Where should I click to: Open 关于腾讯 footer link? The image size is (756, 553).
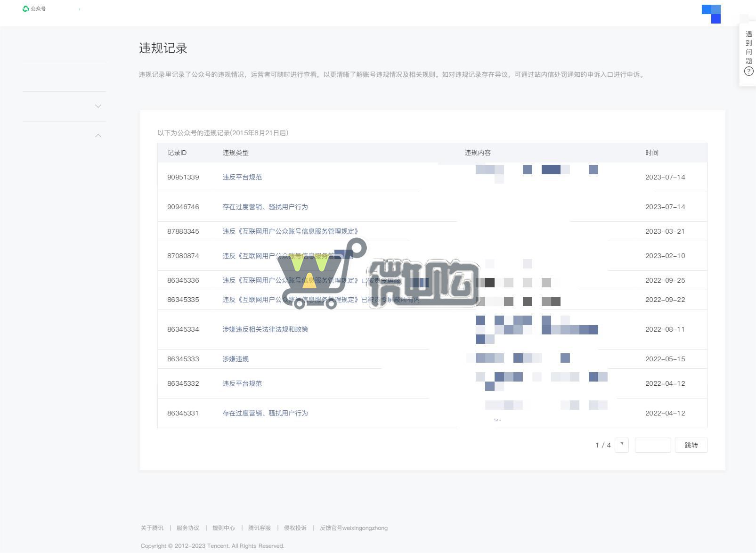pos(152,528)
